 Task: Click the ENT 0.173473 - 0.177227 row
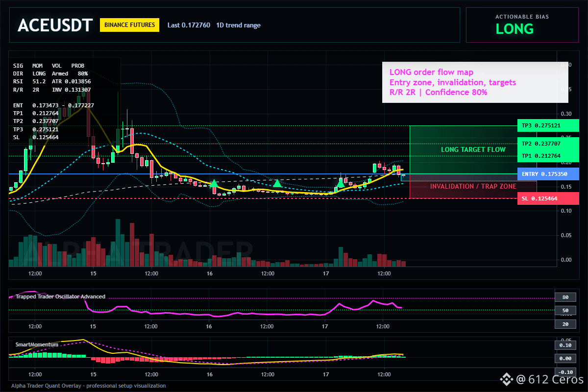click(x=53, y=105)
